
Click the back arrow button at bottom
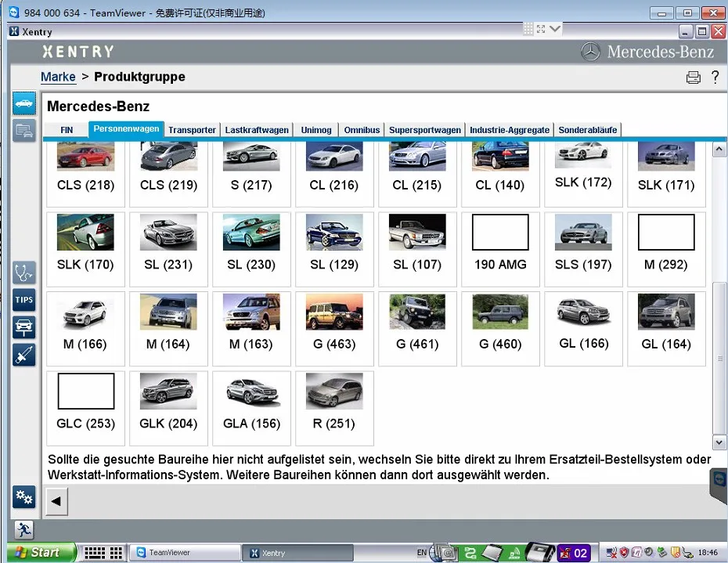57,501
